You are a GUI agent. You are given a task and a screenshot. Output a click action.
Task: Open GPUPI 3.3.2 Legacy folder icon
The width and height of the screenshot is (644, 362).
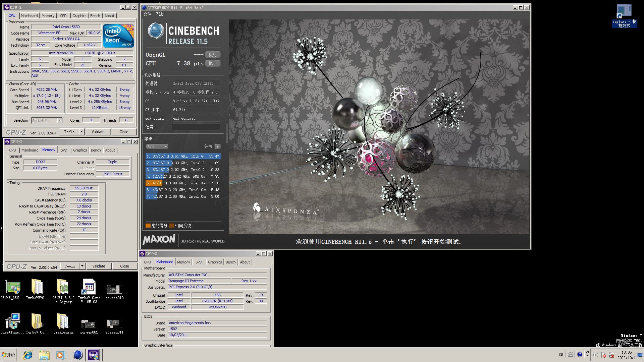point(63,291)
